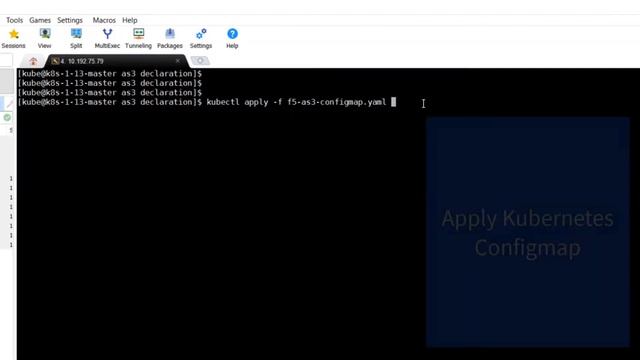Switch to the 10.192.75.79 session tab
The width and height of the screenshot is (640, 360).
point(116,61)
